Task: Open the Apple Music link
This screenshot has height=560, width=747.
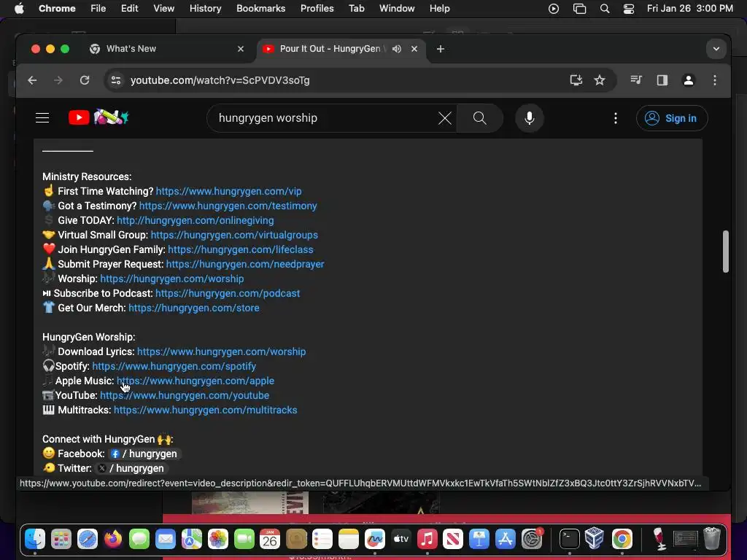Action: pos(196,381)
